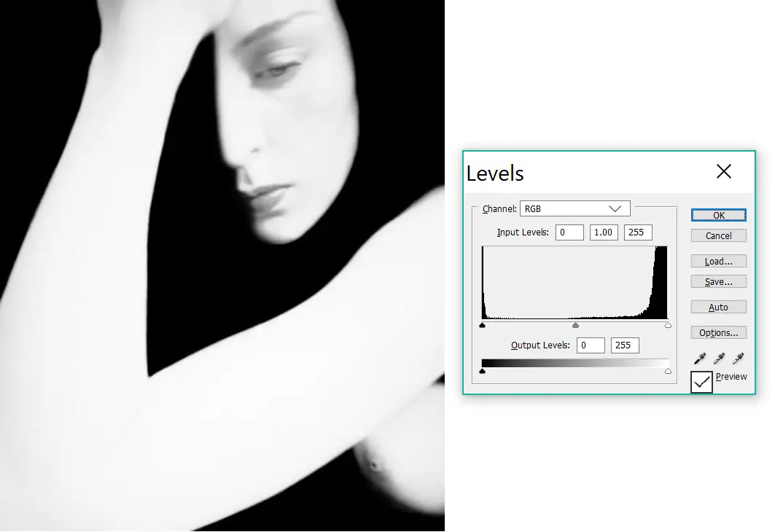Screen dimensions: 775x532
Task: Click OK to apply levels
Action: click(719, 216)
